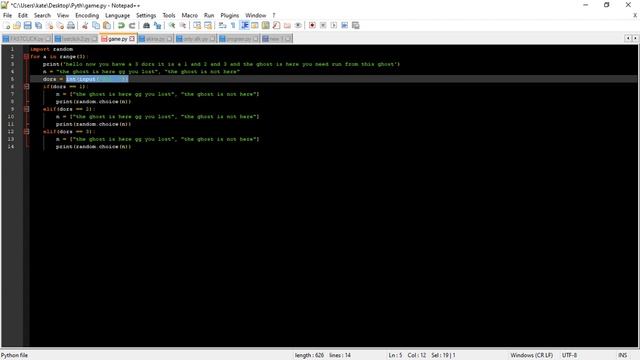Screen dimensions: 640x360
Task: Click the Print toolbar icon
Action: coord(71,25)
